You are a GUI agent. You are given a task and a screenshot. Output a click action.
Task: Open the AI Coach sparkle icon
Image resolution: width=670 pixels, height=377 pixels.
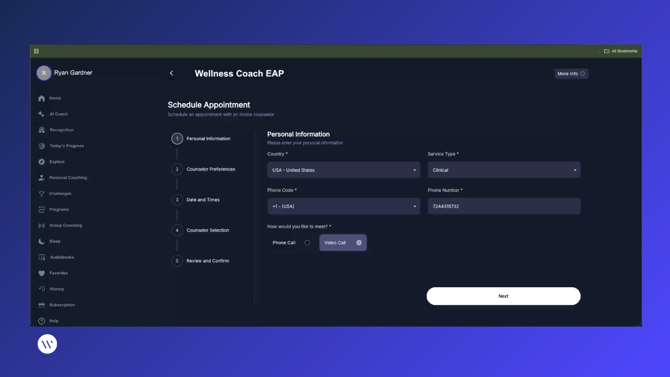[x=41, y=114]
